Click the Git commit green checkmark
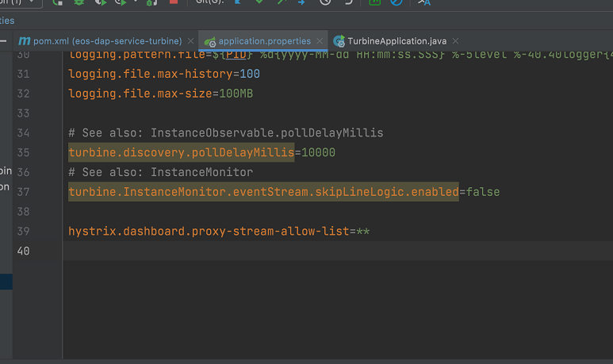This screenshot has width=613, height=364. click(x=259, y=2)
